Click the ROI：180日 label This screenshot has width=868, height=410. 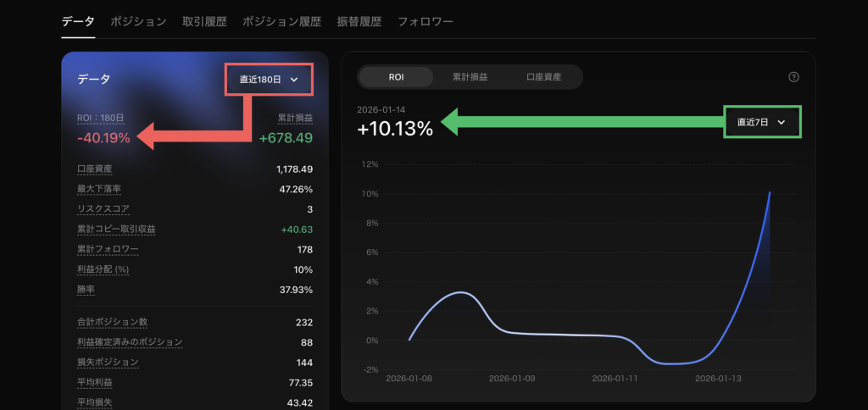click(x=100, y=118)
